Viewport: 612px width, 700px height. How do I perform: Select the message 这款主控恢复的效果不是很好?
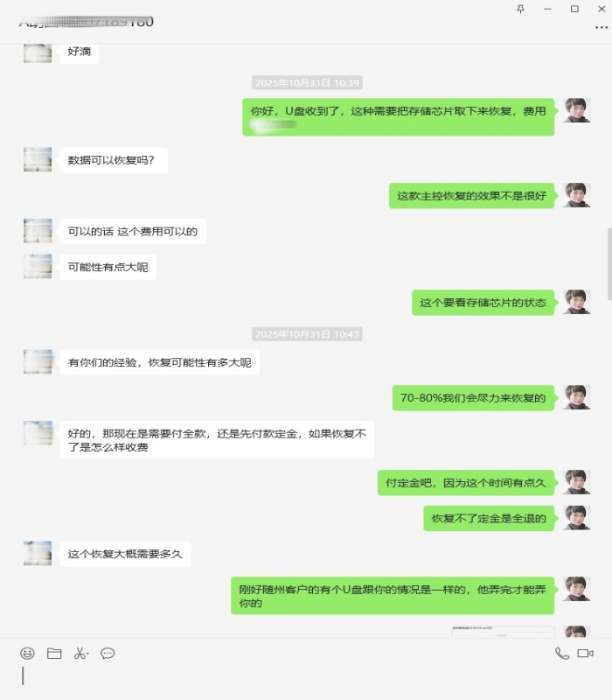tap(471, 195)
